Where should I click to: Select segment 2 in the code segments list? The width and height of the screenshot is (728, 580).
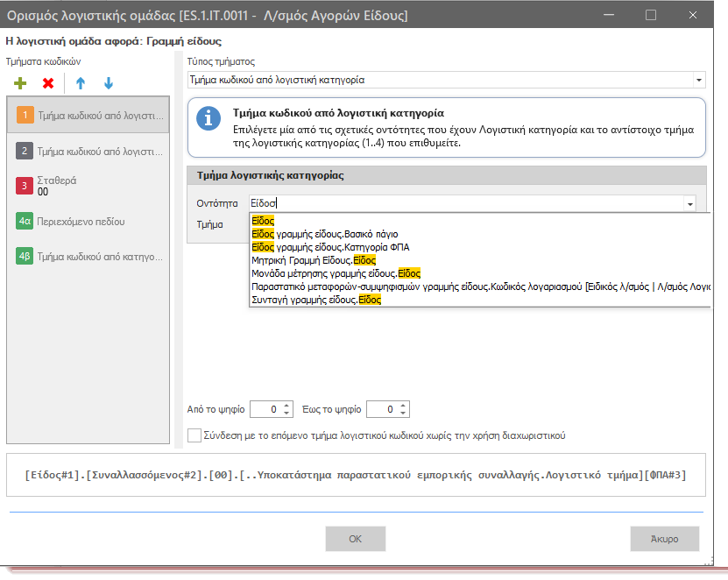click(x=88, y=151)
